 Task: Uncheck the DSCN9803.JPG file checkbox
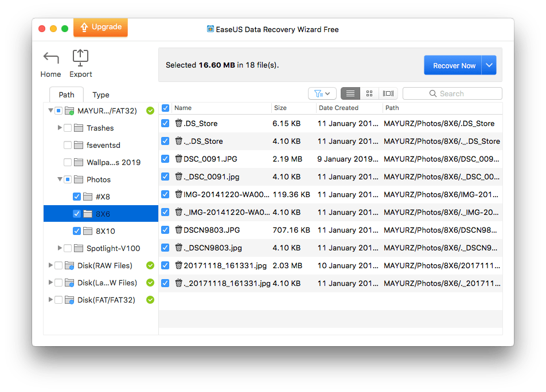pyautogui.click(x=165, y=230)
